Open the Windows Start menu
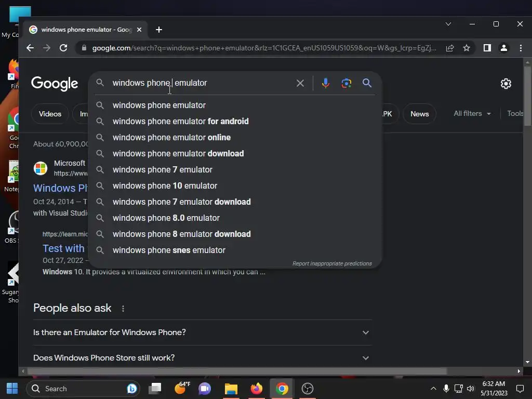The image size is (532, 399). coord(12,389)
